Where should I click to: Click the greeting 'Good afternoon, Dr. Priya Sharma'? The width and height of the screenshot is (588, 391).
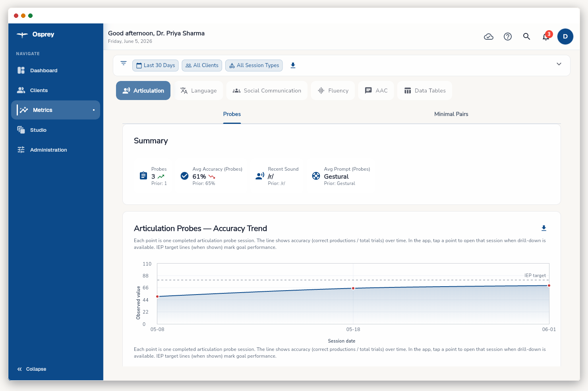tap(156, 33)
